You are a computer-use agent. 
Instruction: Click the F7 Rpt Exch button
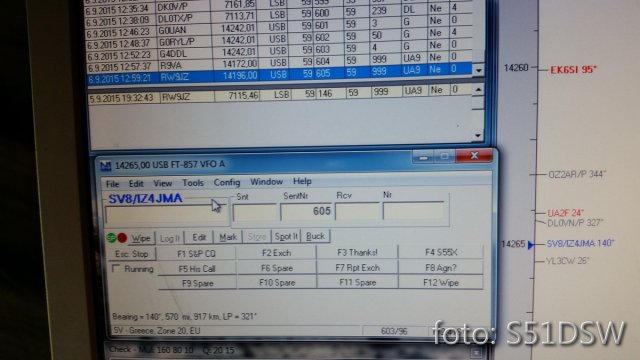tap(358, 267)
